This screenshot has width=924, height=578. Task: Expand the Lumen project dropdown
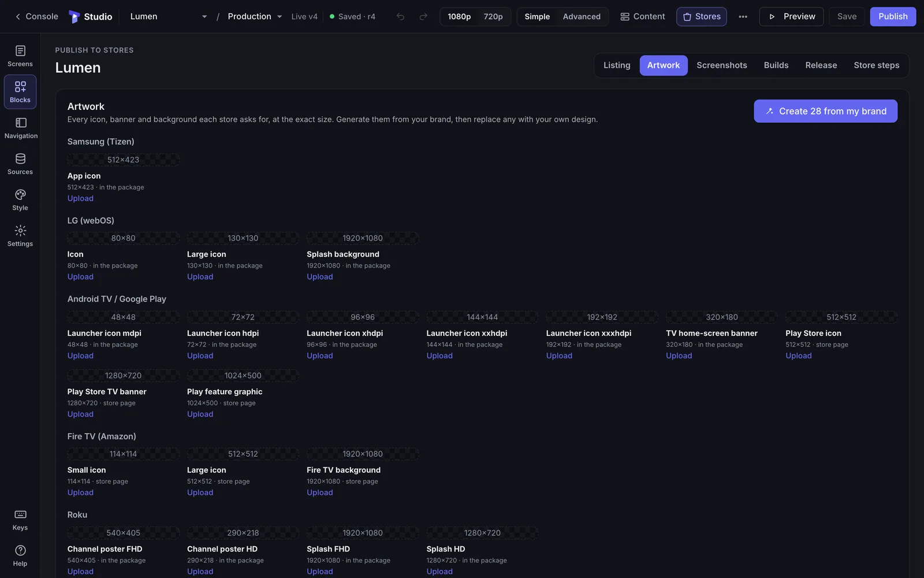coord(168,17)
